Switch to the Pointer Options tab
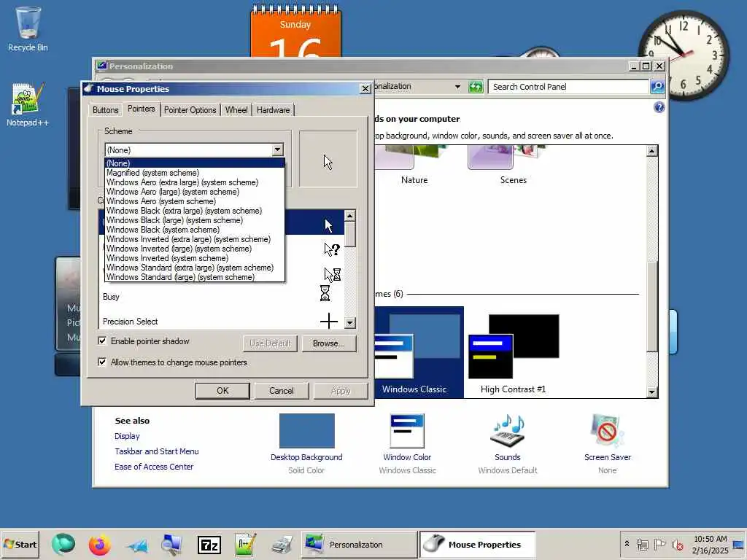 click(190, 110)
